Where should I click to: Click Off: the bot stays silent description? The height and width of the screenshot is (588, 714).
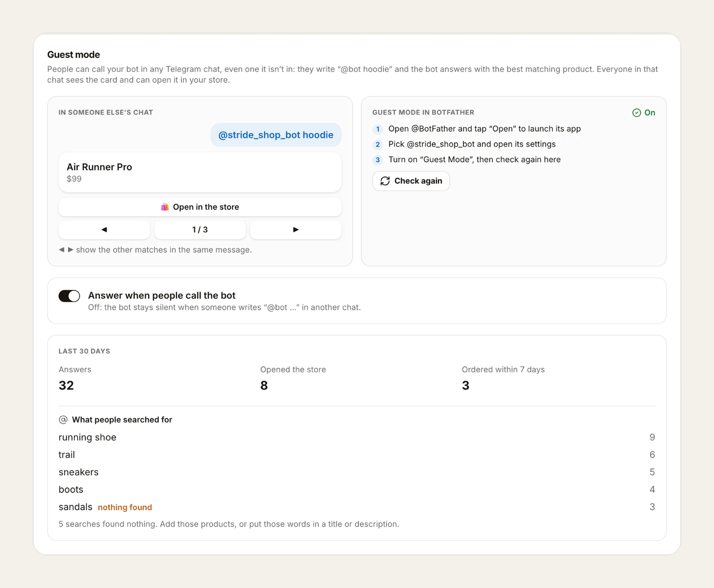click(224, 307)
